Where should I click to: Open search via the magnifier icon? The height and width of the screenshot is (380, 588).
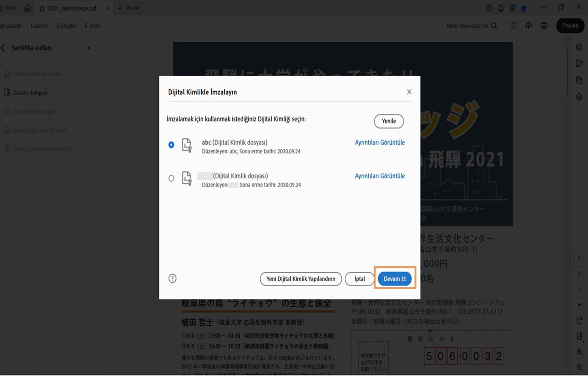pos(495,26)
